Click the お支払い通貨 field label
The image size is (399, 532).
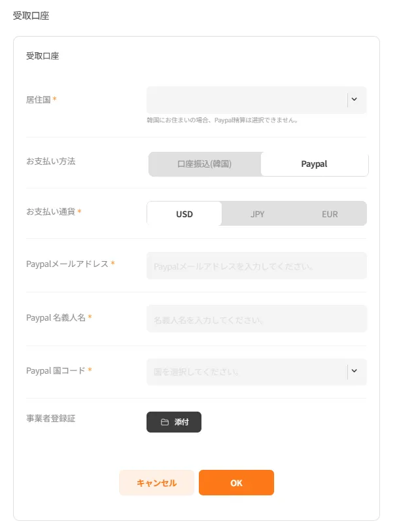(50, 212)
